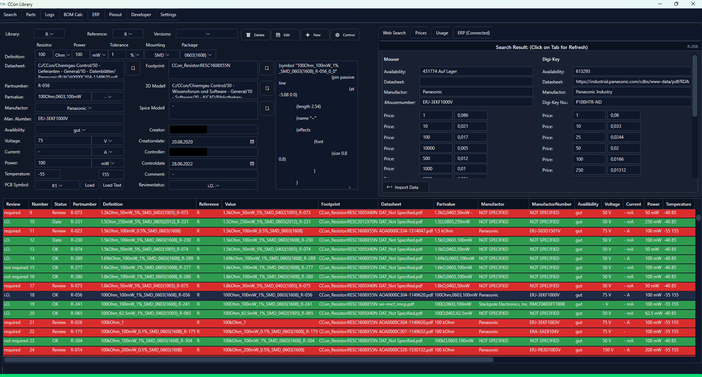
Task: Switch to the Prices tab
Action: 420,33
